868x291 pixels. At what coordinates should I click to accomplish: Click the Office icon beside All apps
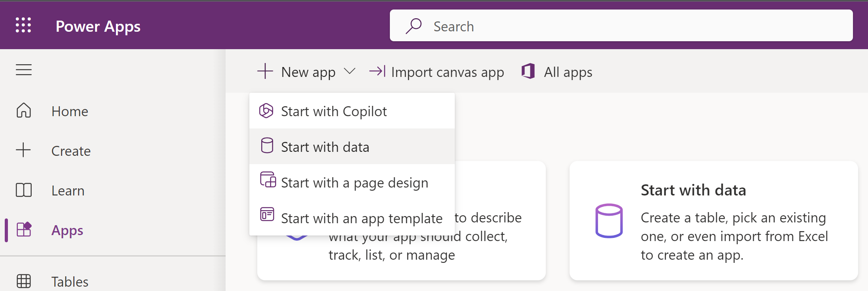click(528, 72)
